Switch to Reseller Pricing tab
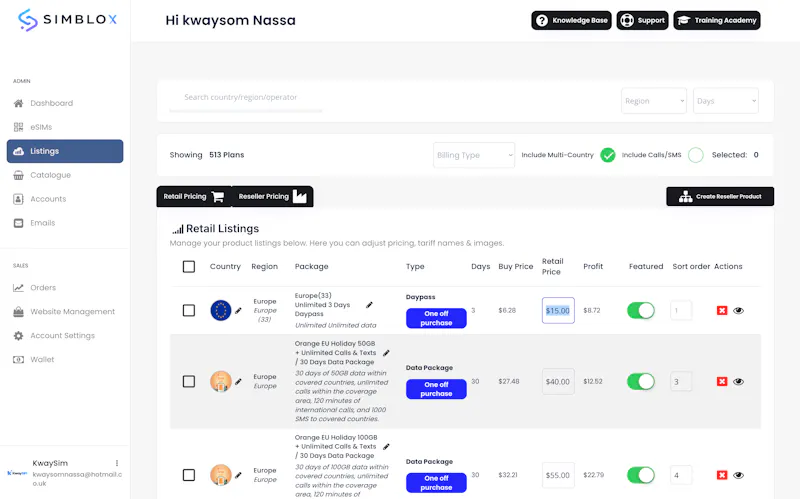Viewport: 800px width, 499px height. pyautogui.click(x=272, y=196)
